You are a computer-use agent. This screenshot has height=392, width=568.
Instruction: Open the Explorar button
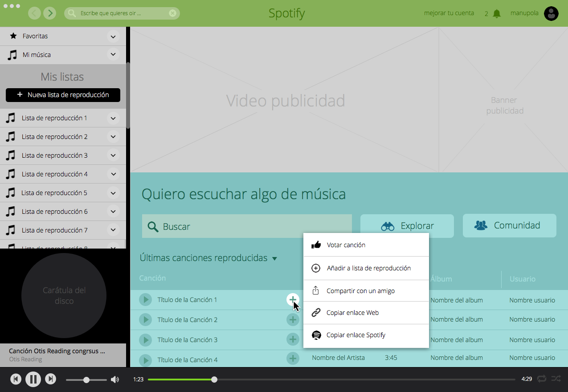tap(407, 226)
